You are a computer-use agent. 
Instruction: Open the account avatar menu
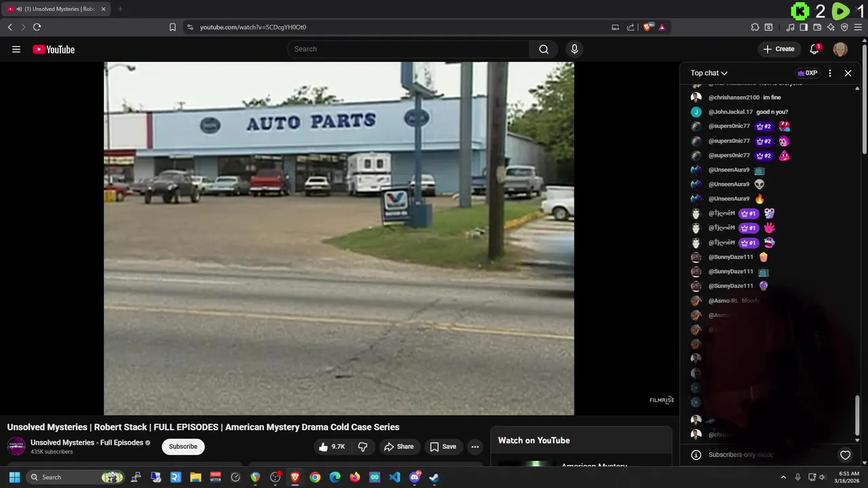click(x=840, y=49)
